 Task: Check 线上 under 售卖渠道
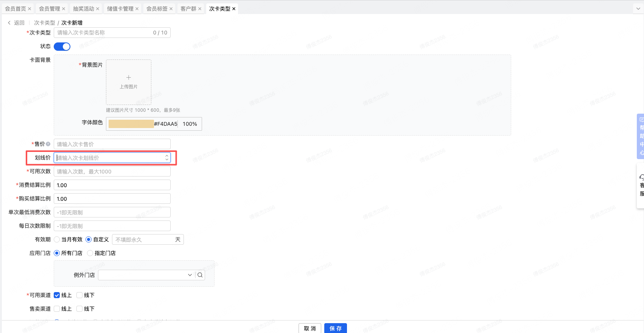tap(57, 309)
